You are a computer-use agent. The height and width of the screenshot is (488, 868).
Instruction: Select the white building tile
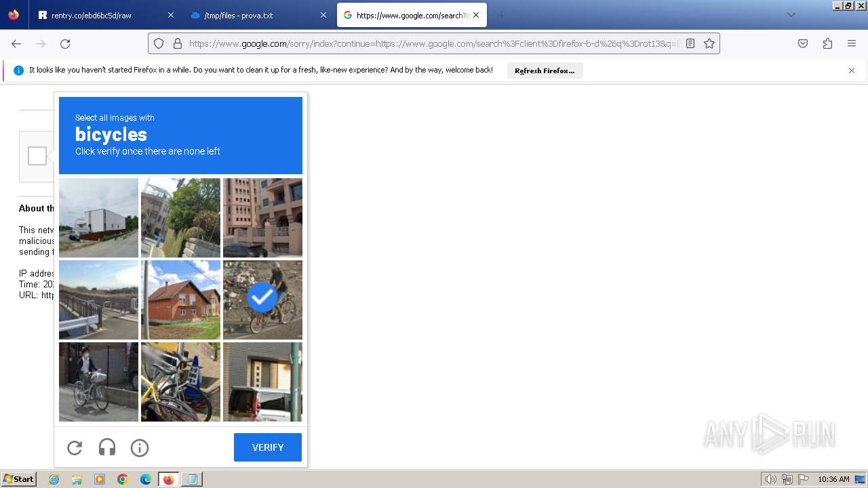pyautogui.click(x=98, y=218)
